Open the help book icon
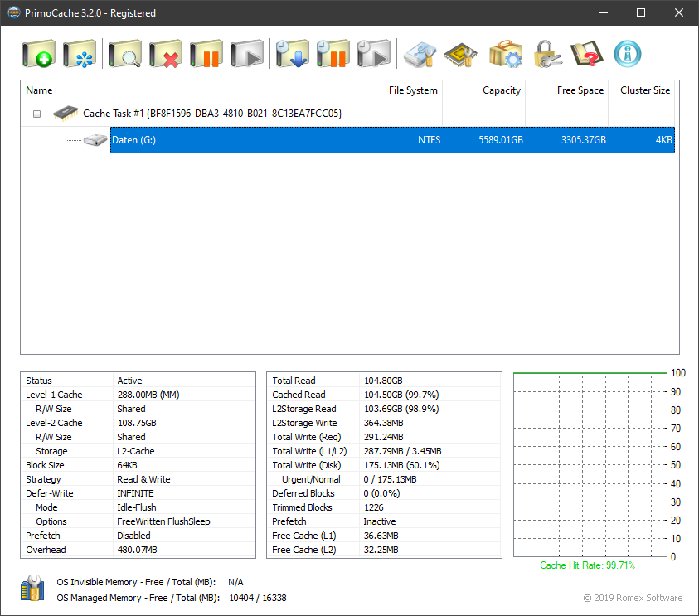This screenshot has width=699, height=616. click(x=587, y=54)
